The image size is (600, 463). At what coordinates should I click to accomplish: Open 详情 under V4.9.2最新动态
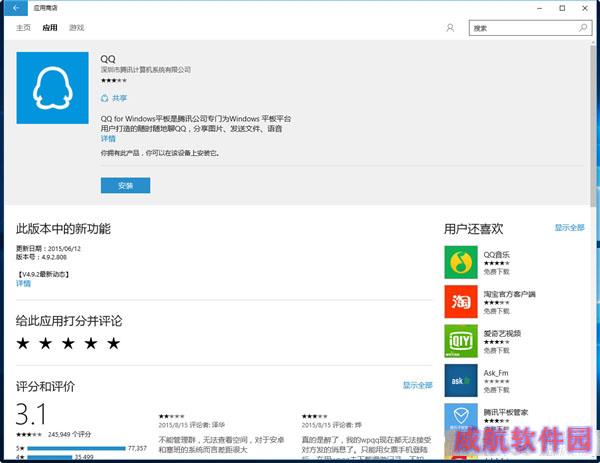click(x=23, y=283)
